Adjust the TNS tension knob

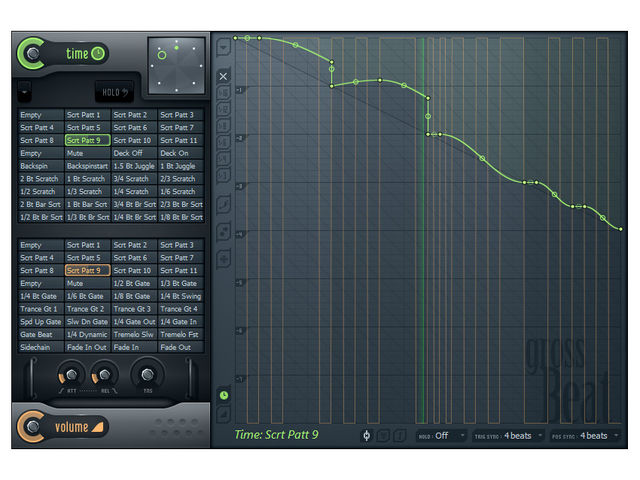147,374
